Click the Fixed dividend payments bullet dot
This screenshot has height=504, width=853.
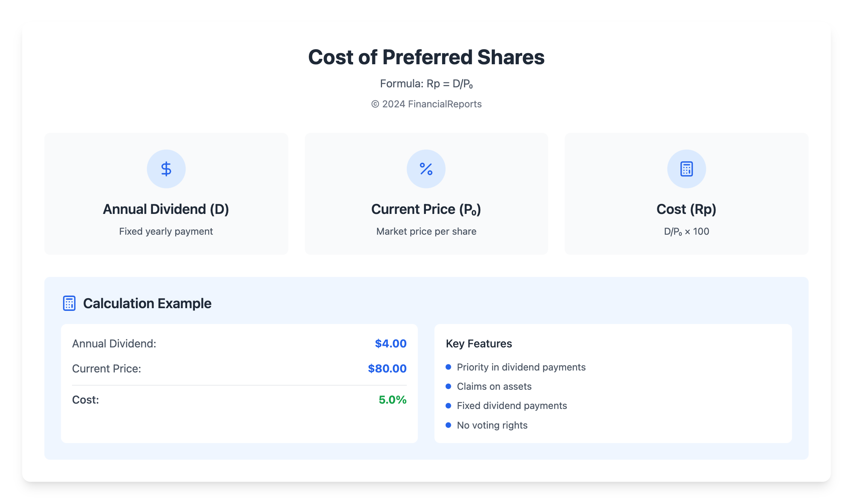click(448, 406)
